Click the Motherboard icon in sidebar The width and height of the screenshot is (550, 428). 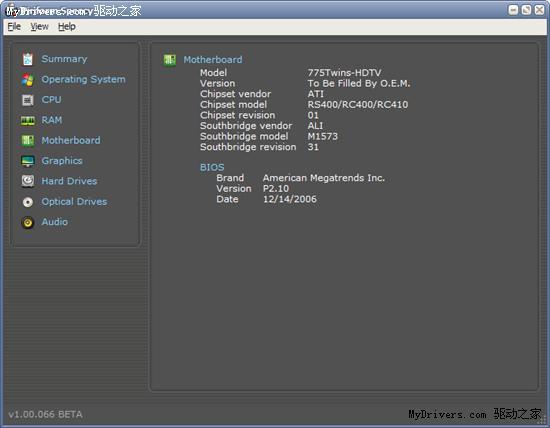(x=28, y=141)
